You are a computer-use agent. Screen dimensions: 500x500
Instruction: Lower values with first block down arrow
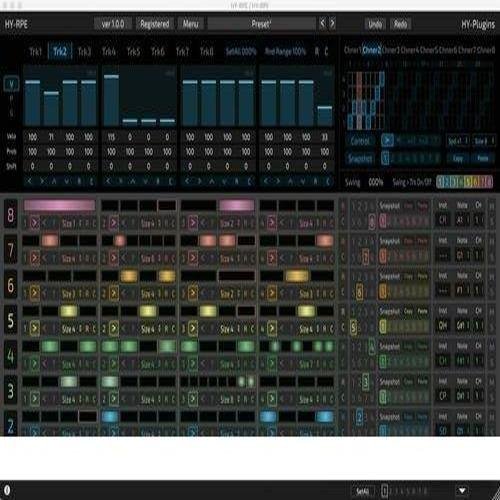67,181
